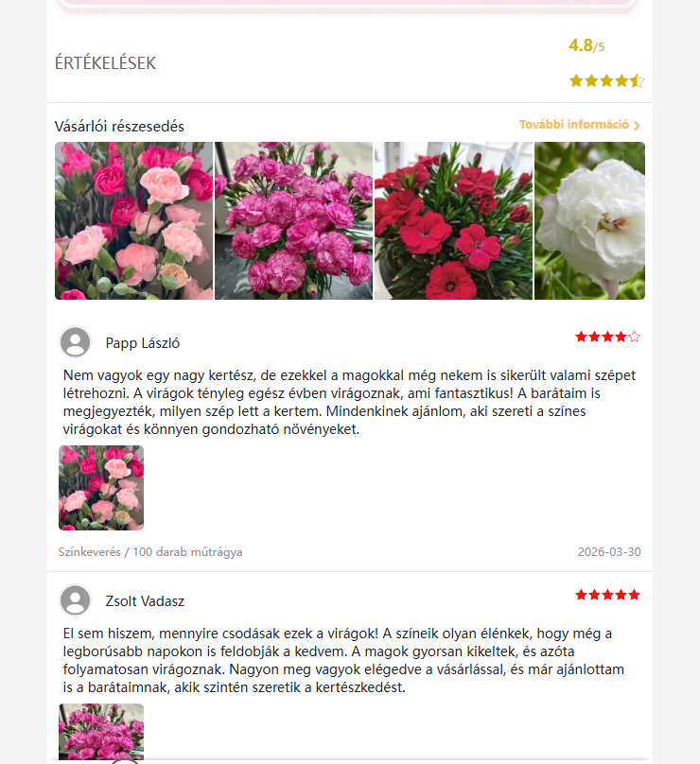
Task: Click the Papp László reviewer name
Action: coord(143,343)
